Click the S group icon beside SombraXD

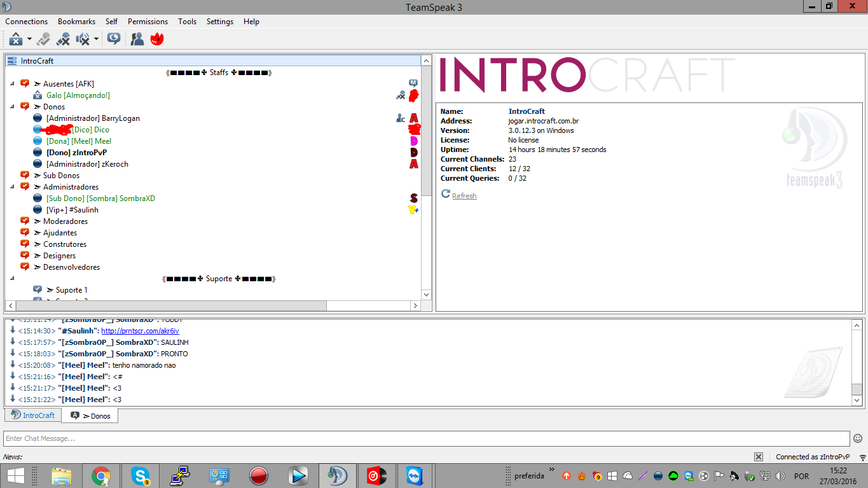[413, 199]
